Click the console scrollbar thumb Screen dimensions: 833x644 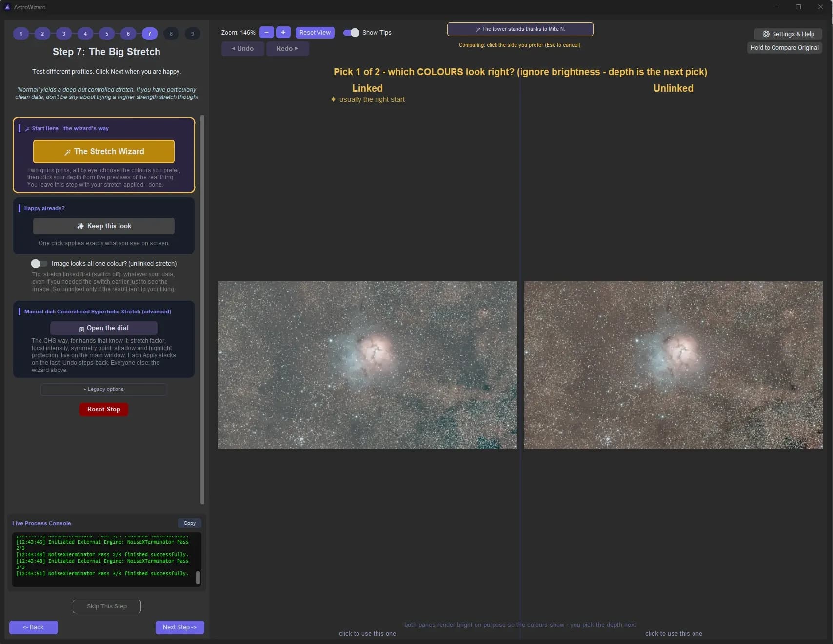(198, 577)
